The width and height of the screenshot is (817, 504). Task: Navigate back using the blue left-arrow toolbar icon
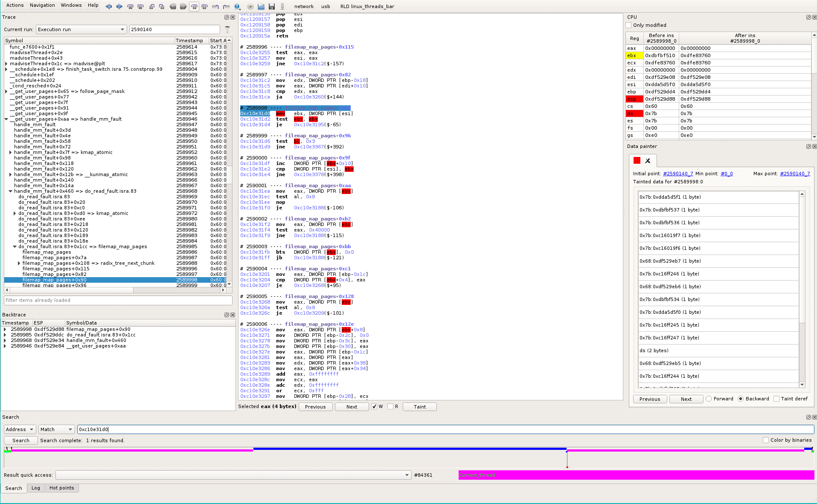click(109, 6)
